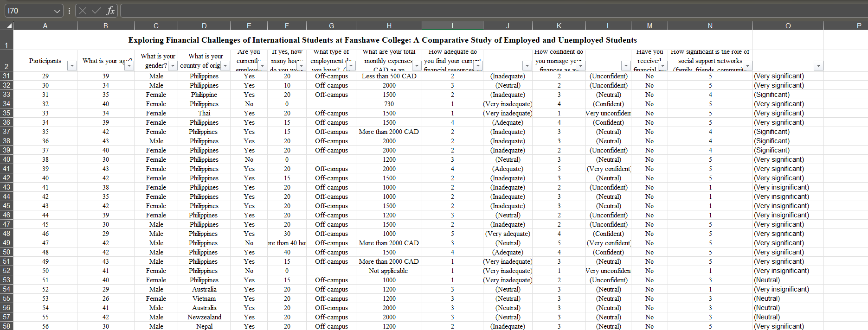The height and width of the screenshot is (330, 868).
Task: Click the 'Australia' cell in row 54
Action: (204, 289)
